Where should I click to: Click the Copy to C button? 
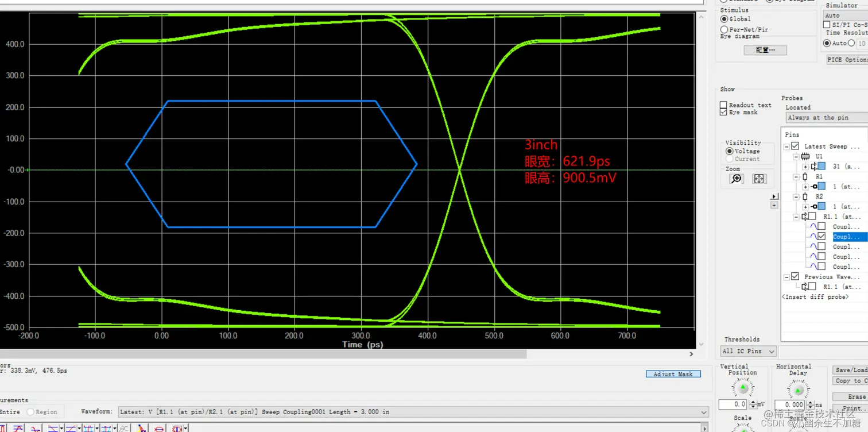850,381
